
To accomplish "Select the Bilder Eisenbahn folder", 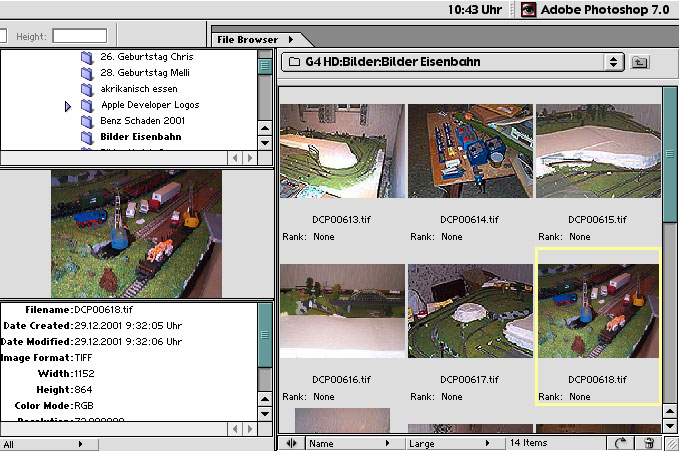I will [141, 137].
